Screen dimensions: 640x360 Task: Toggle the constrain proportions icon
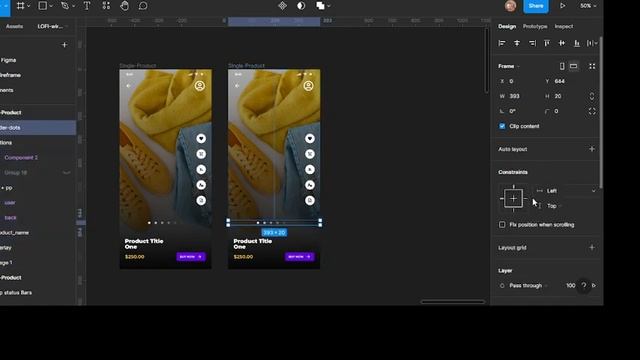point(592,96)
